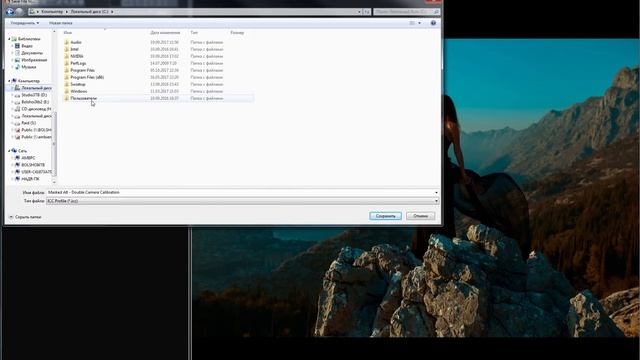
Task: Click the 'NVIDIA' folder name
Action: click(x=77, y=56)
